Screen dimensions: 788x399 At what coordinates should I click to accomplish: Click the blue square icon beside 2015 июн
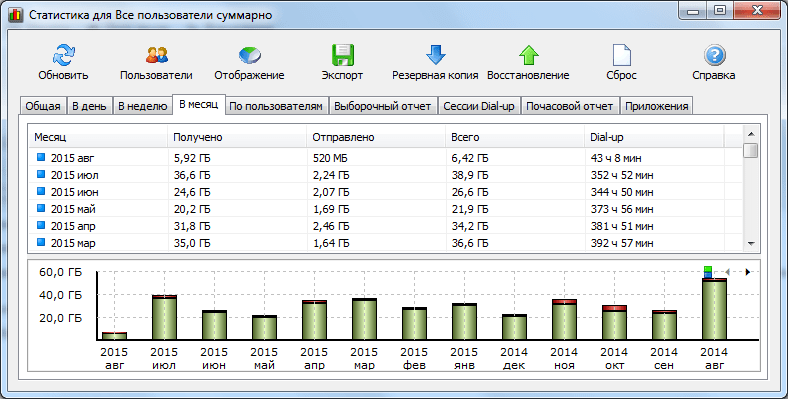point(41,192)
